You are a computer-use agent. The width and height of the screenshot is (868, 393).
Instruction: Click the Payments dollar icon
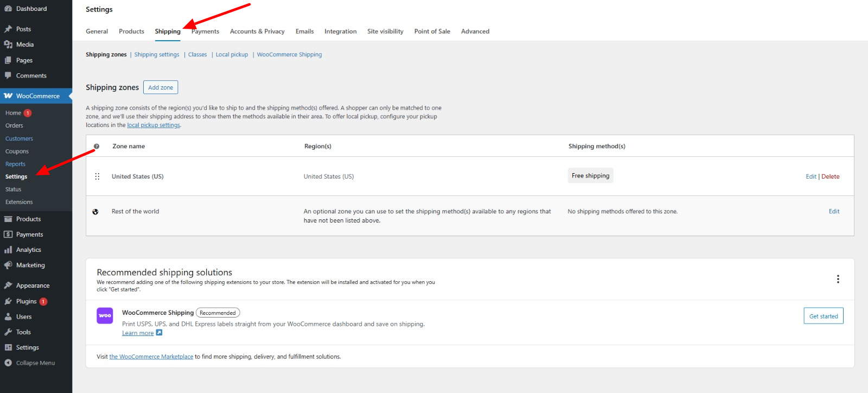pos(8,234)
